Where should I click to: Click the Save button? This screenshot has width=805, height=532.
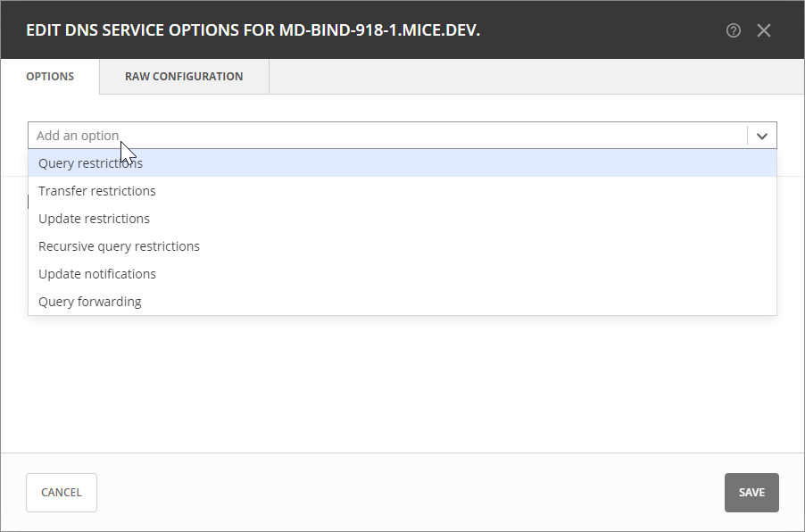pos(751,493)
